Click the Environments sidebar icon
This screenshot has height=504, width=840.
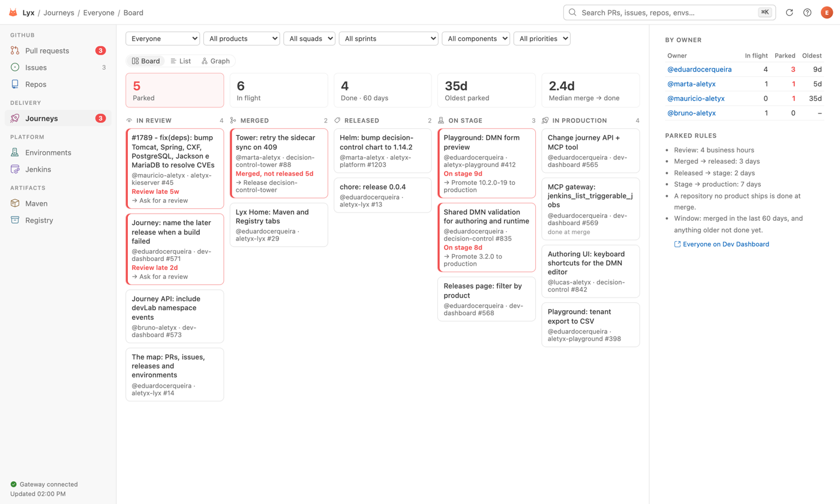point(15,153)
